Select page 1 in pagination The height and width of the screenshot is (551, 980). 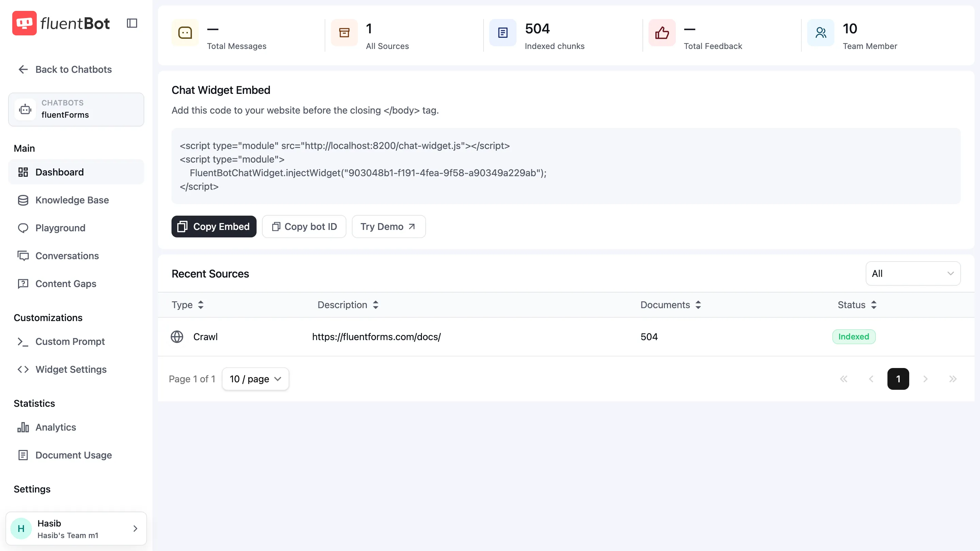coord(898,379)
